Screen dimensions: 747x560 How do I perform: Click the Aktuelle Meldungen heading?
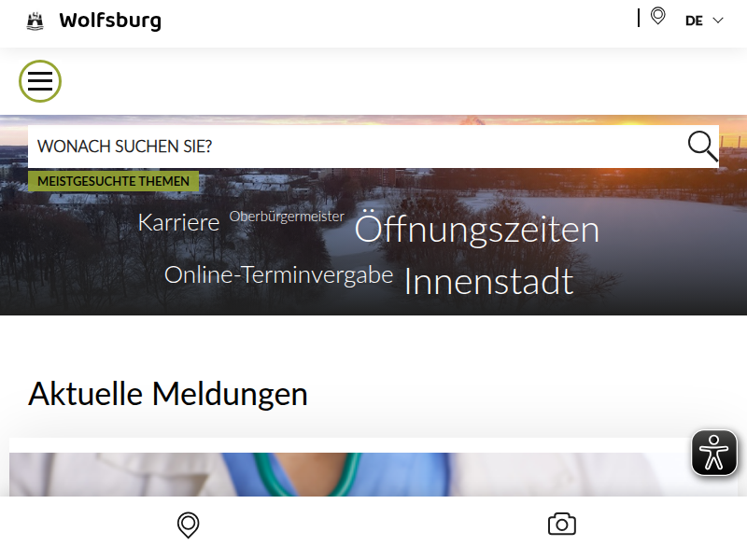pos(168,394)
